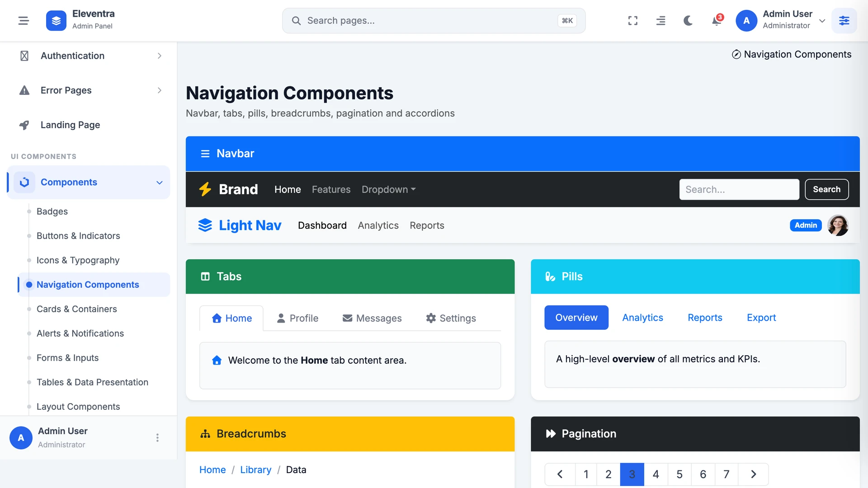
Task: Click the Navbar card header menu icon
Action: pyautogui.click(x=205, y=154)
